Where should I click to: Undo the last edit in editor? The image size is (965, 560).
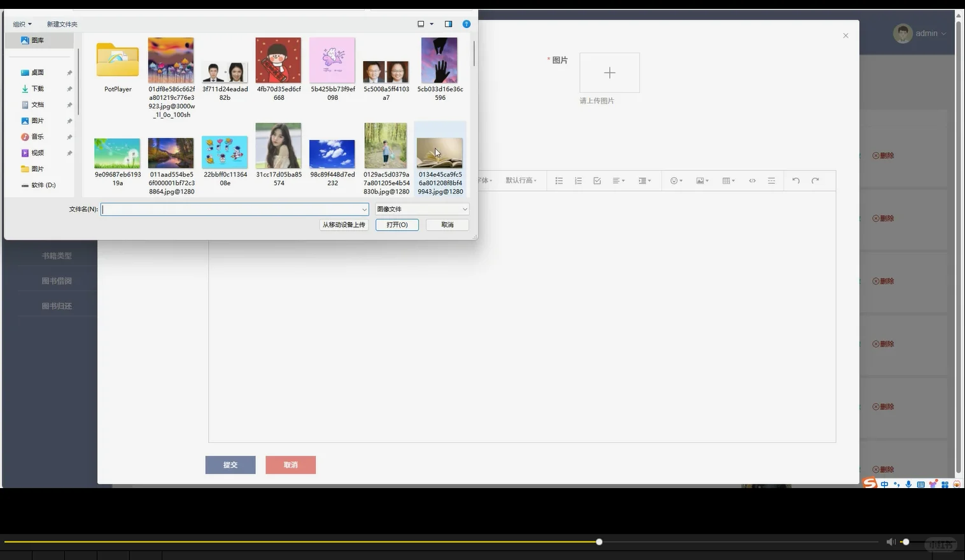click(x=796, y=181)
